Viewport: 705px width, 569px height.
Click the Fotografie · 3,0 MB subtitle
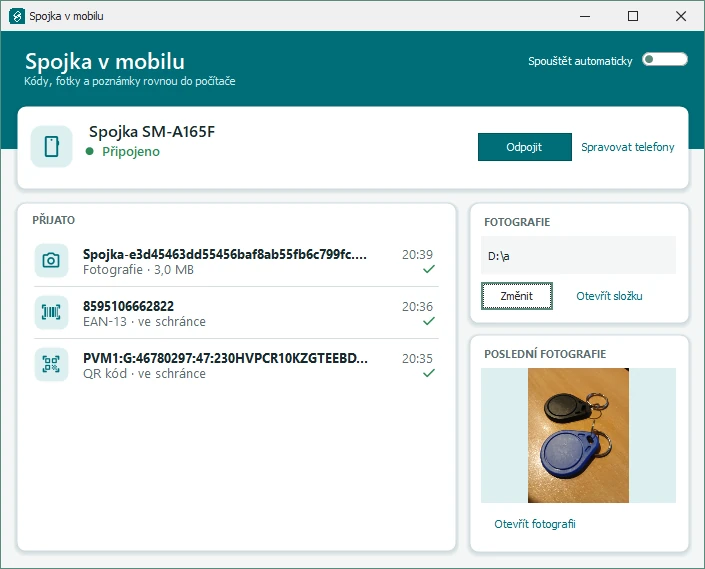138,270
